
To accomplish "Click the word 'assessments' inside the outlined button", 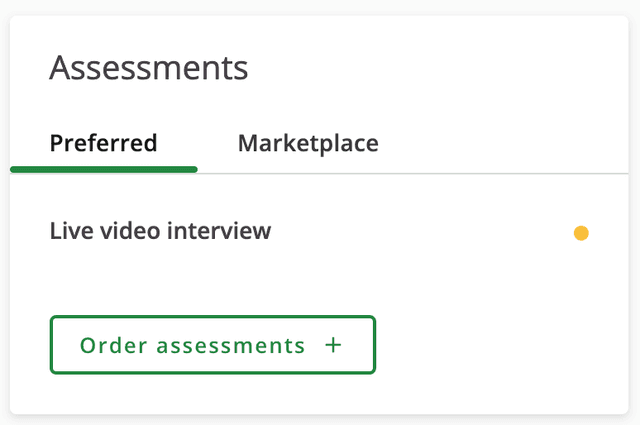I will [x=237, y=345].
